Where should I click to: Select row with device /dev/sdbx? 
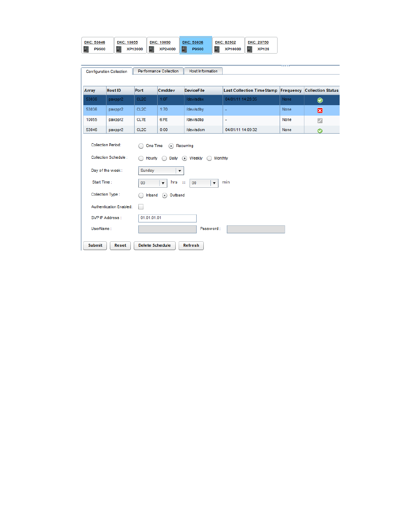[x=211, y=100]
